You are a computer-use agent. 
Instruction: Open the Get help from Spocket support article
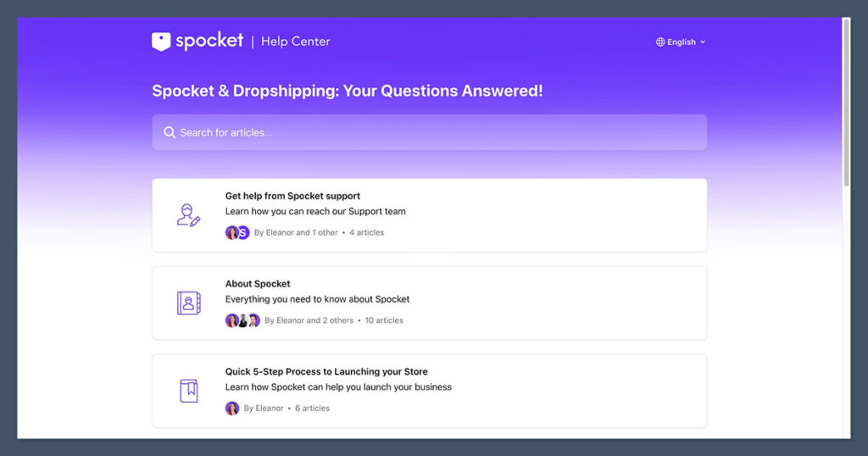(292, 196)
